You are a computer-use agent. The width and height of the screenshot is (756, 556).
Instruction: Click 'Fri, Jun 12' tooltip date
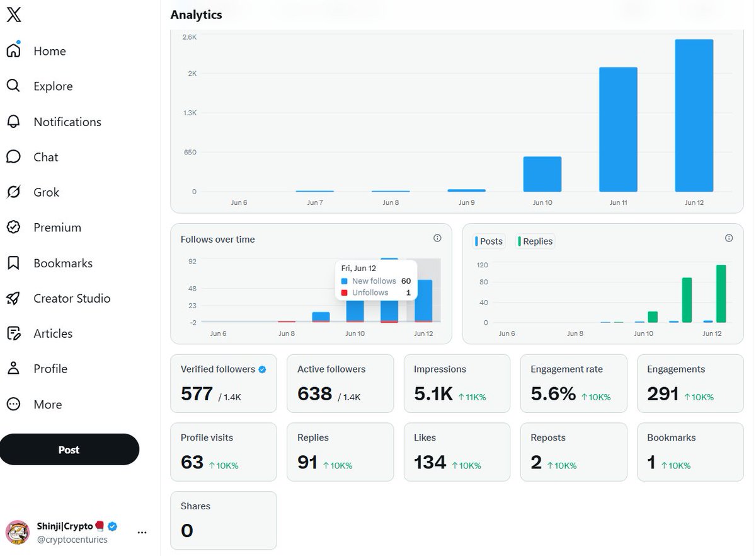(358, 269)
